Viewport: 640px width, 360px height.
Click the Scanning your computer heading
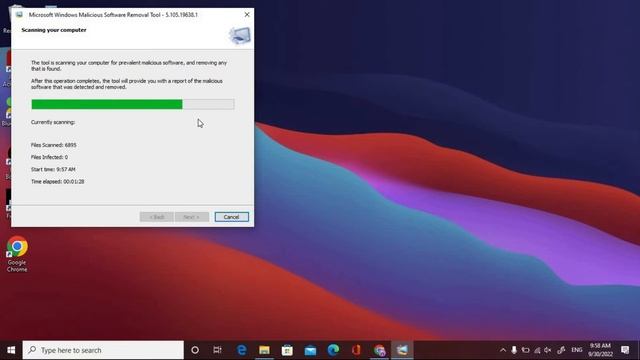[54, 30]
